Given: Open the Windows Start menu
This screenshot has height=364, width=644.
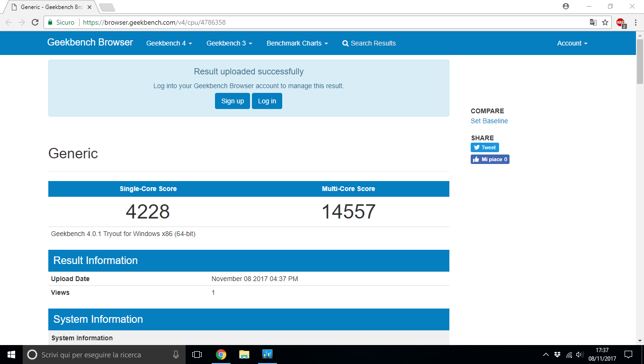Looking at the screenshot, I should point(11,355).
